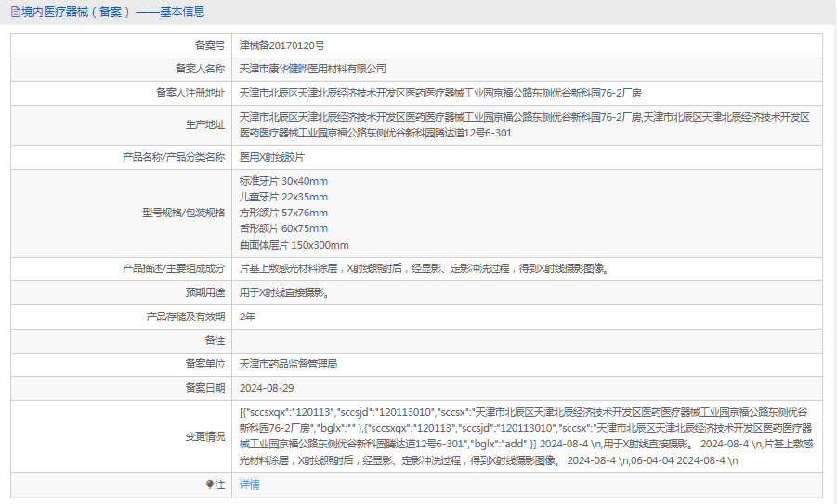Click the 备案单位 row label
The height and width of the screenshot is (504, 837).
pos(205,364)
